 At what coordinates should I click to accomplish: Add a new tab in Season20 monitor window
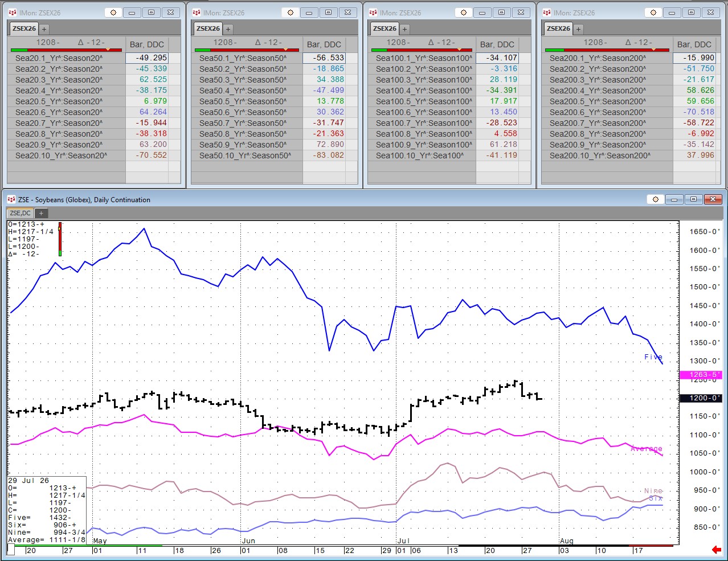(44, 29)
